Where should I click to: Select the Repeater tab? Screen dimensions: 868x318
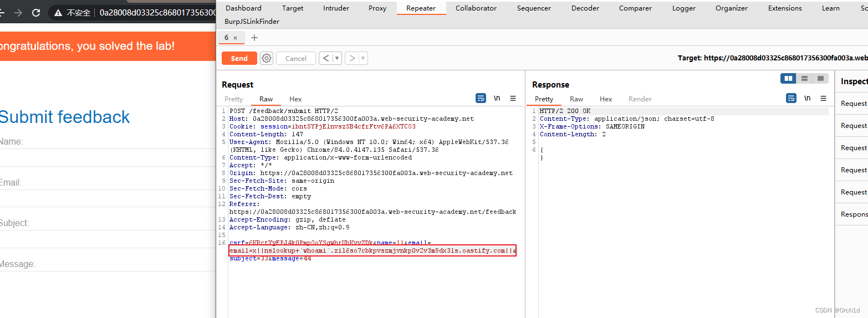[x=421, y=8]
